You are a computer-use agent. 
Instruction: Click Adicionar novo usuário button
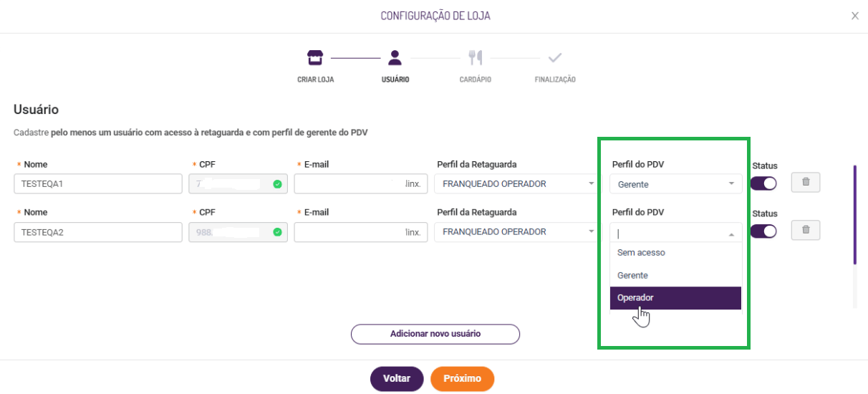pos(435,334)
